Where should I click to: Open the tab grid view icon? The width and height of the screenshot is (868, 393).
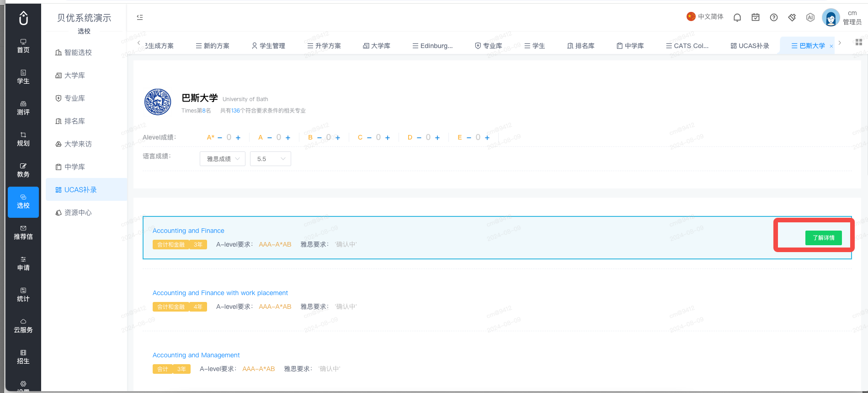[859, 42]
